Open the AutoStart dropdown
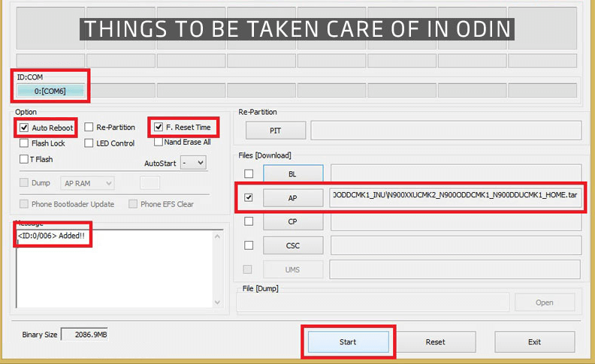The height and width of the screenshot is (364, 595). [x=193, y=163]
